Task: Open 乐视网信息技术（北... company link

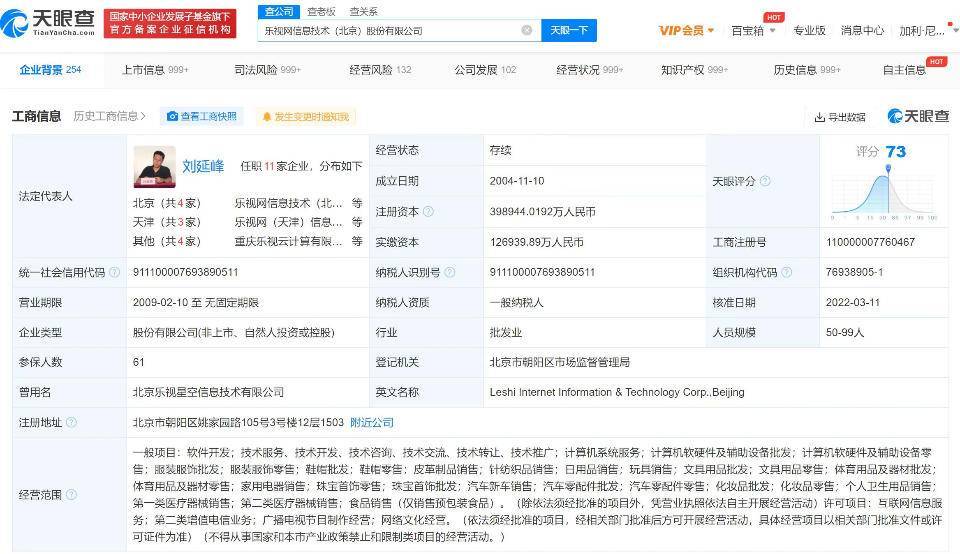Action: pyautogui.click(x=288, y=203)
